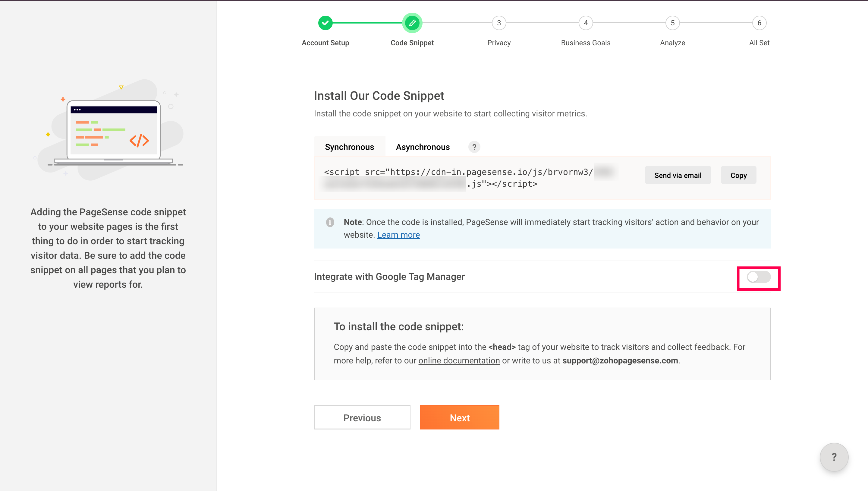This screenshot has width=868, height=491.
Task: Go back with the Previous button
Action: [x=362, y=417]
